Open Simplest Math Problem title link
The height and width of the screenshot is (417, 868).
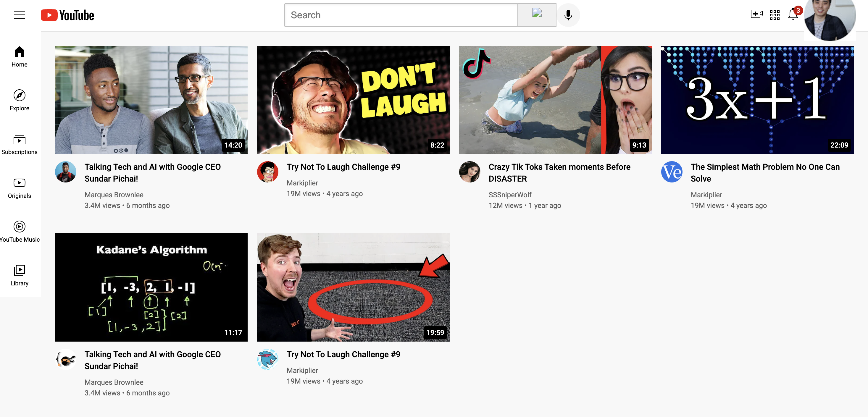[x=765, y=173]
